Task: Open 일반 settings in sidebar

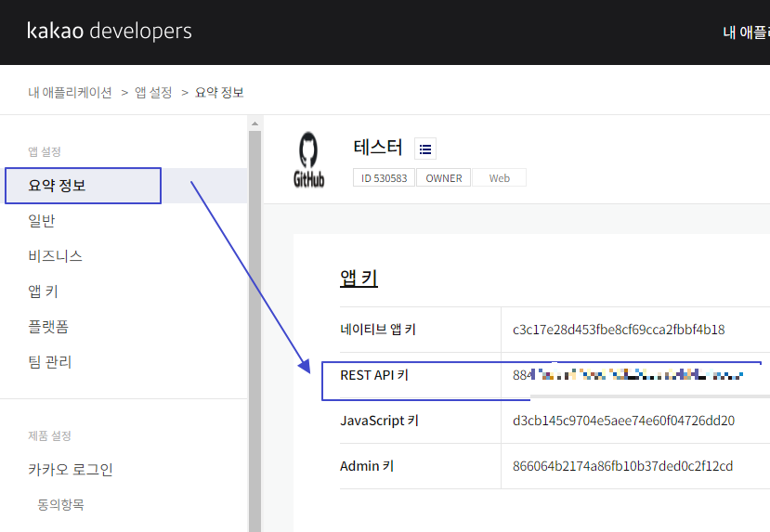Action: click(x=42, y=221)
